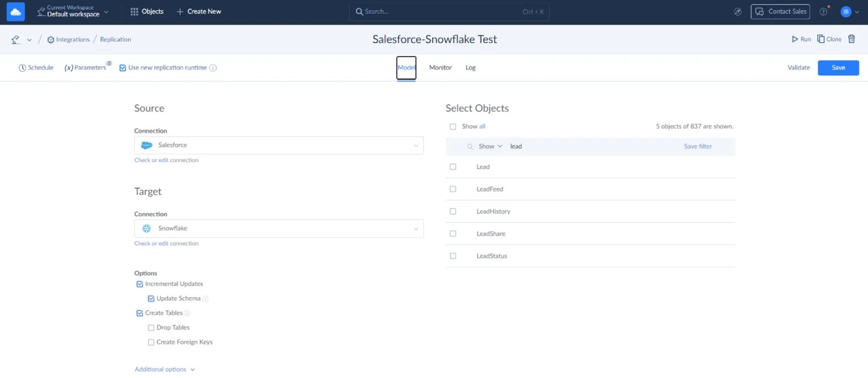
Task: Click the Salesforce-Snowflake Test title
Action: point(435,40)
